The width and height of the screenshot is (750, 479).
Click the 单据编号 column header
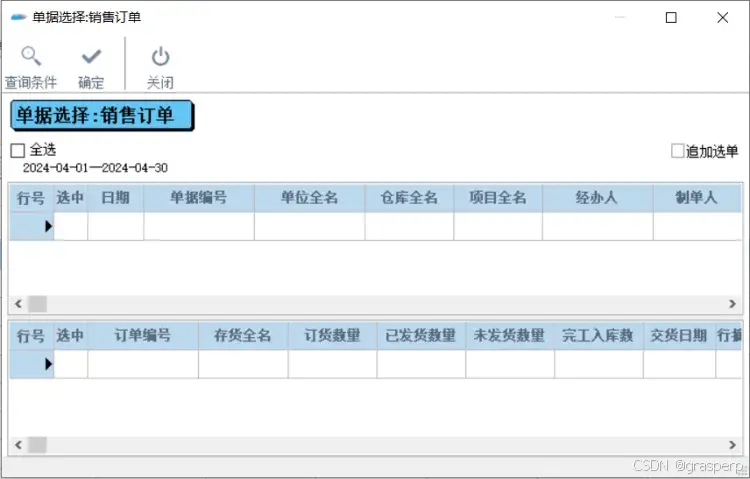[x=199, y=198]
